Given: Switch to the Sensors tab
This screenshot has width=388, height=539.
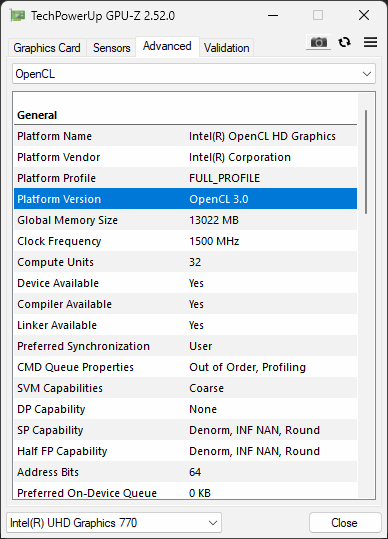Looking at the screenshot, I should [111, 48].
